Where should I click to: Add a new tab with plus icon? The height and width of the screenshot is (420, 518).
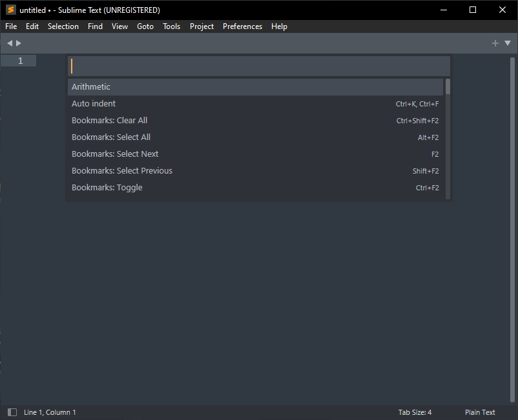[495, 43]
